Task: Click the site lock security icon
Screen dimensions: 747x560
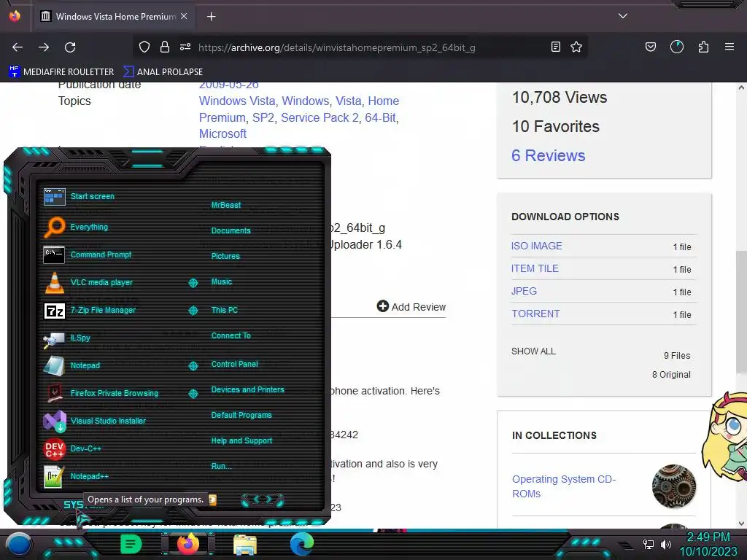Action: [165, 47]
